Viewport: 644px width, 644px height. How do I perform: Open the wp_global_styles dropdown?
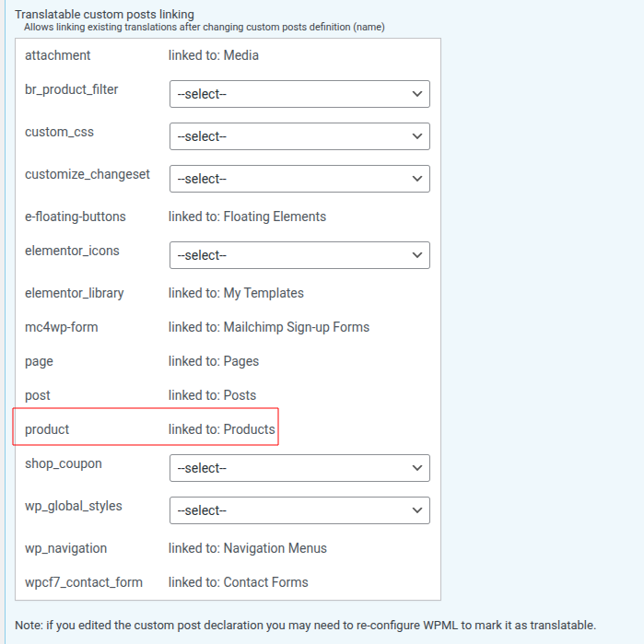(299, 510)
